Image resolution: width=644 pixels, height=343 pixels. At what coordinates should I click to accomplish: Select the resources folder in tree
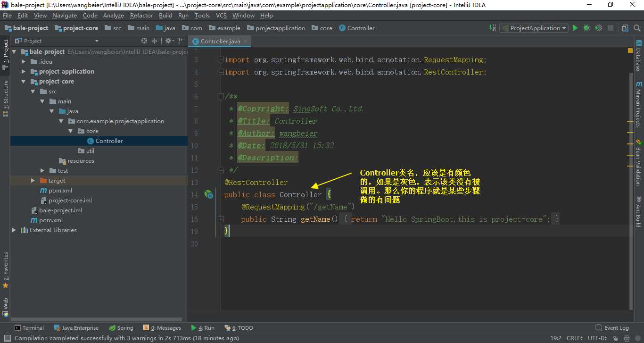coord(76,160)
